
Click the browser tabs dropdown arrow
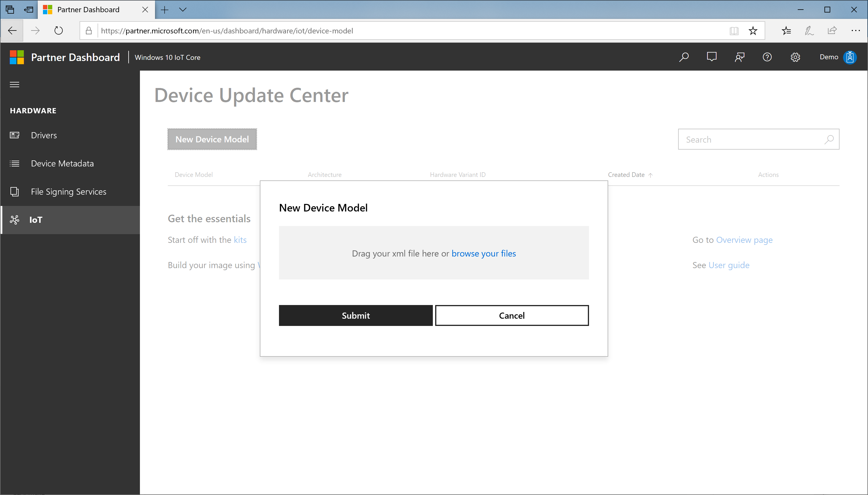point(183,10)
